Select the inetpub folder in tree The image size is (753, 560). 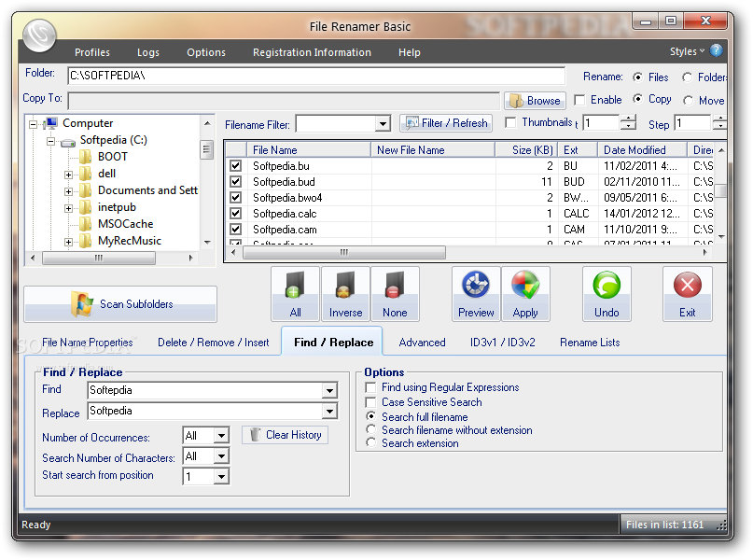117,207
